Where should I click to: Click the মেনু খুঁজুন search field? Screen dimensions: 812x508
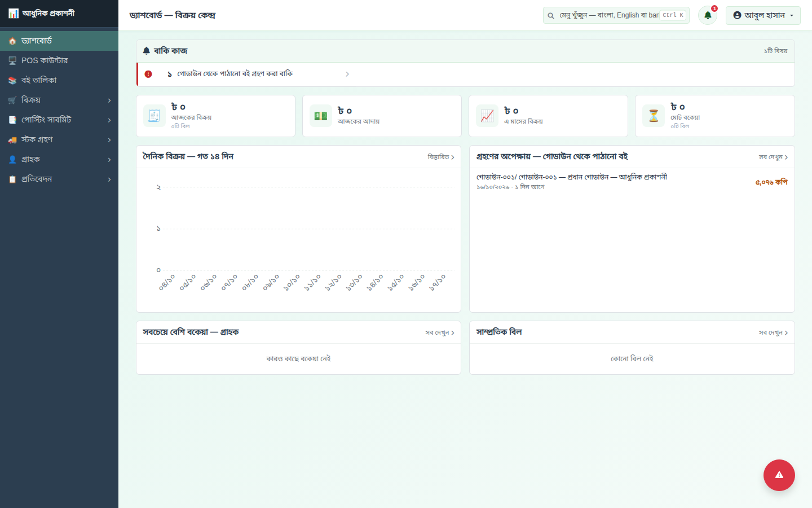pos(616,15)
